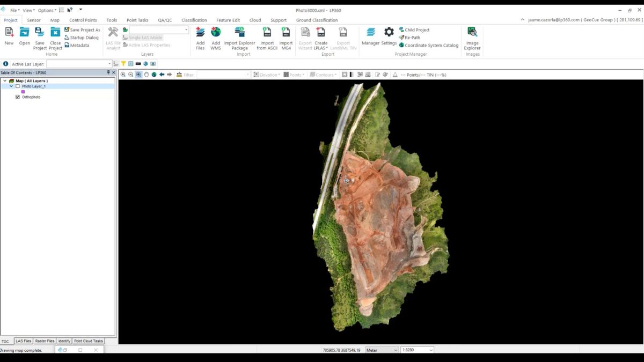Open the File menu dropdown
This screenshot has height=362, width=644.
(15, 10)
